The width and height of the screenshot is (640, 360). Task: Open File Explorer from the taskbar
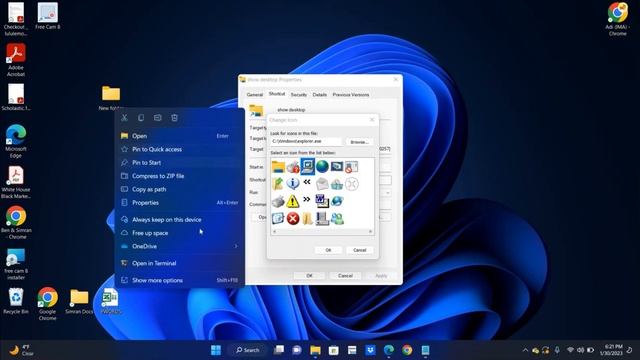point(315,350)
